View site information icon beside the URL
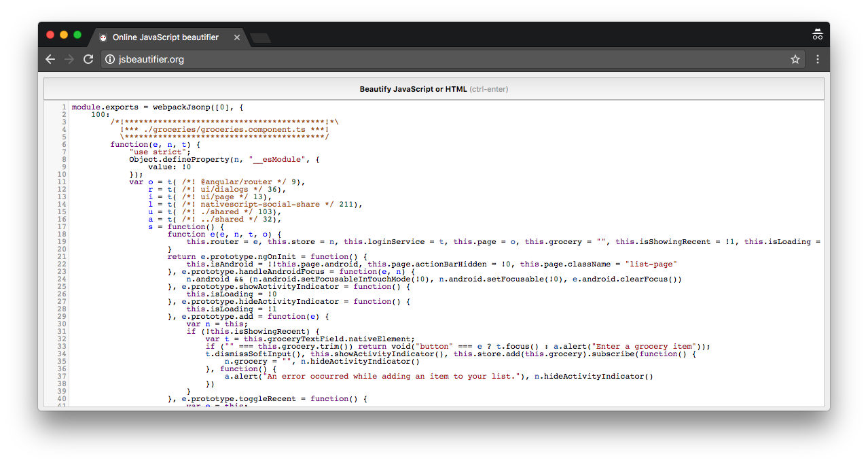This screenshot has height=465, width=868. pos(110,59)
